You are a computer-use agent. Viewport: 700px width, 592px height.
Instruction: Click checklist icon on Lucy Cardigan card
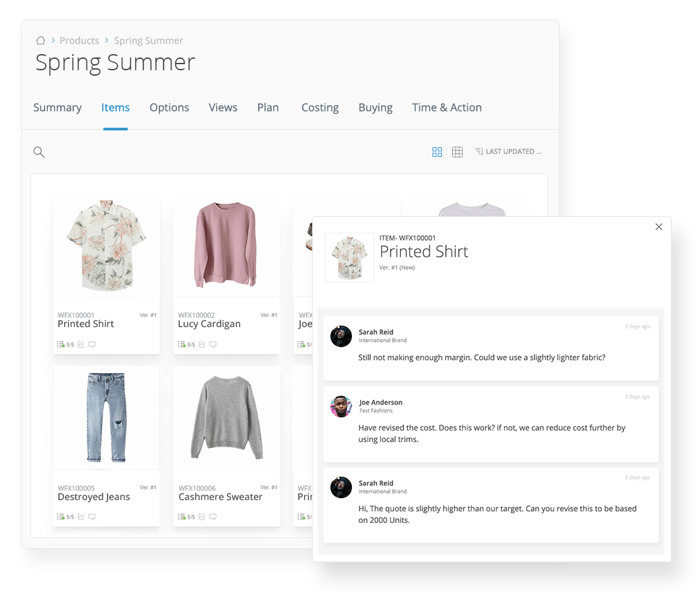[181, 344]
